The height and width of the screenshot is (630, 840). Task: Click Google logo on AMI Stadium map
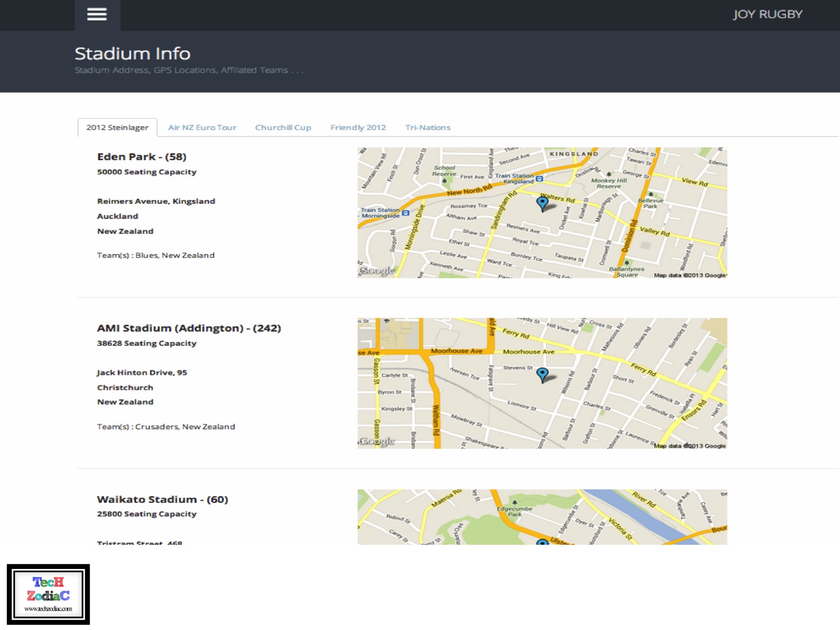pyautogui.click(x=377, y=441)
